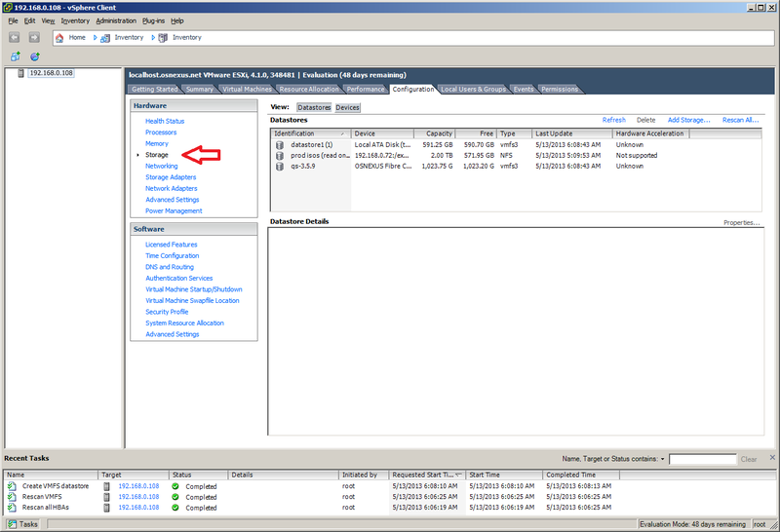The width and height of the screenshot is (780, 532).
Task: Sort datastores by Identification column header
Action: click(311, 133)
